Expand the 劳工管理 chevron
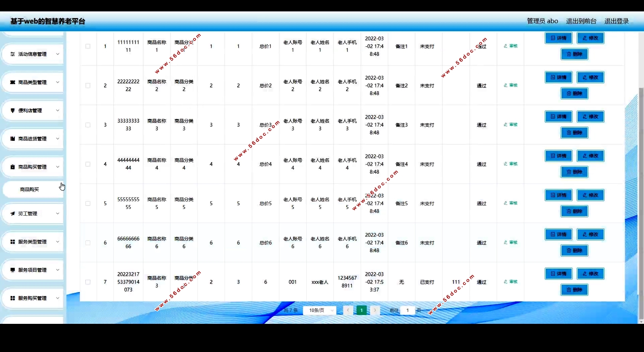 coord(57,214)
